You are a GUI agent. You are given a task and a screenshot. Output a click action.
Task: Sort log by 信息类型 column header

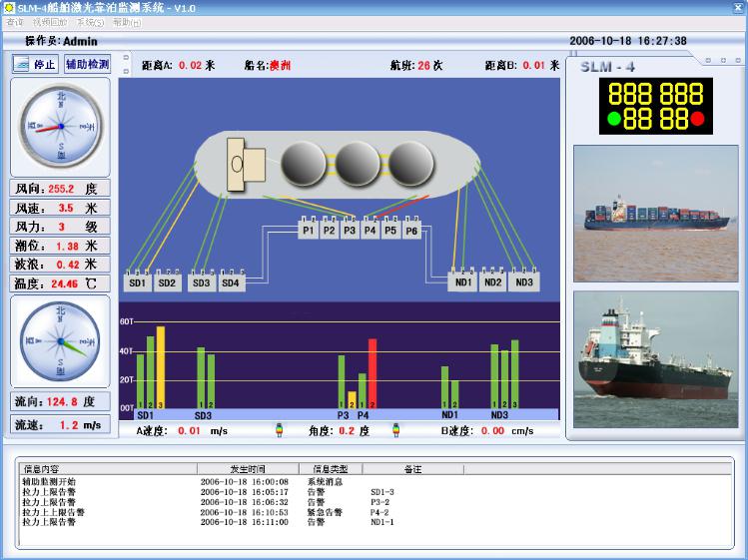pos(330,468)
